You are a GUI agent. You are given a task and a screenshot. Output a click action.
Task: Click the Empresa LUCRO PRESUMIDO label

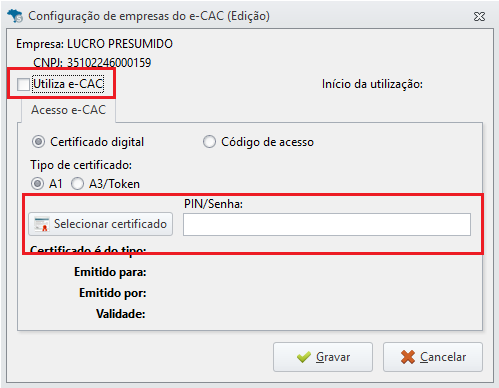point(94,44)
